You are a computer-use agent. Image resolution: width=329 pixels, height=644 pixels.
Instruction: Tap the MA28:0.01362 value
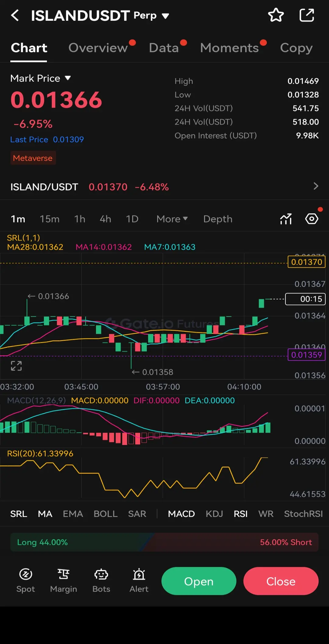point(35,247)
